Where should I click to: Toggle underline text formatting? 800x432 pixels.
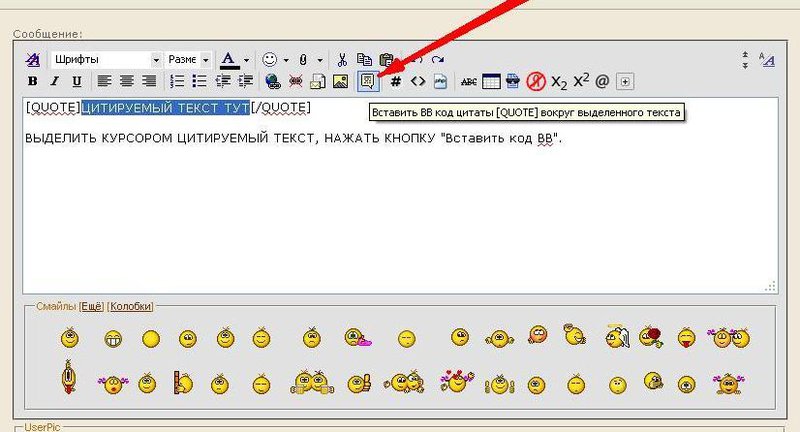[68, 81]
